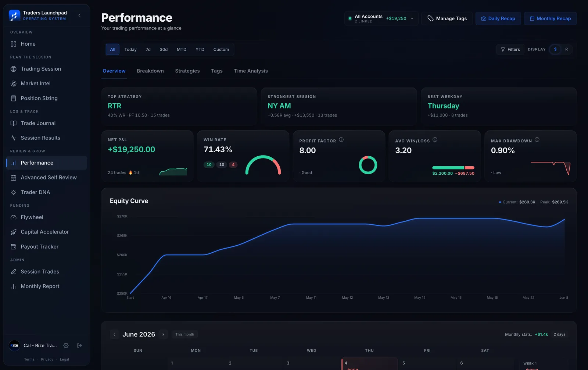This screenshot has width=588, height=370.
Task: Click the Top Strategy RTR card
Action: tap(179, 106)
